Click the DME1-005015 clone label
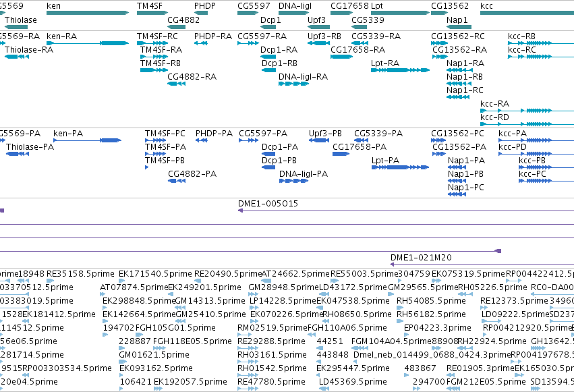Screen dimensions: 574x392 [268, 204]
